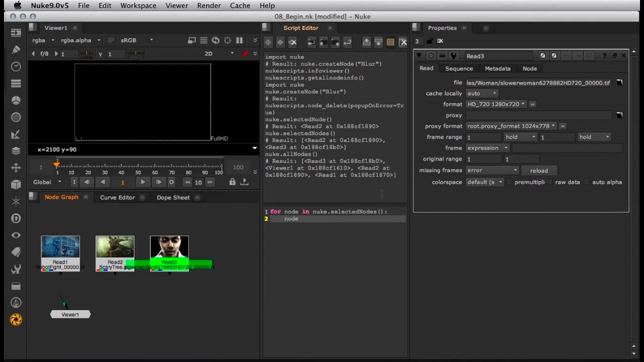
Task: Enable the raw data checkbox
Action: pos(550,182)
